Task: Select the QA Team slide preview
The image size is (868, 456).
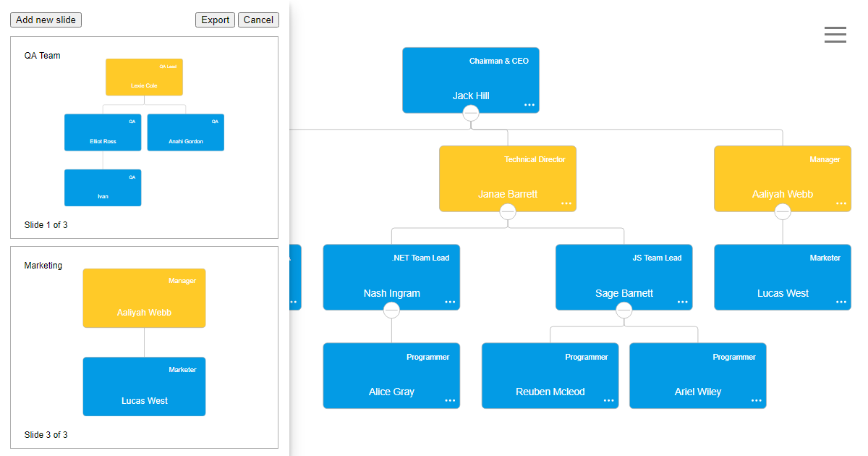Action: click(x=144, y=138)
